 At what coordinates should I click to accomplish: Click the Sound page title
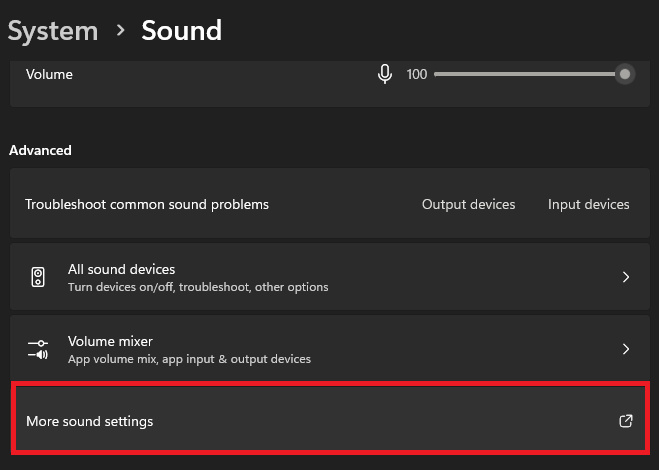point(181,30)
